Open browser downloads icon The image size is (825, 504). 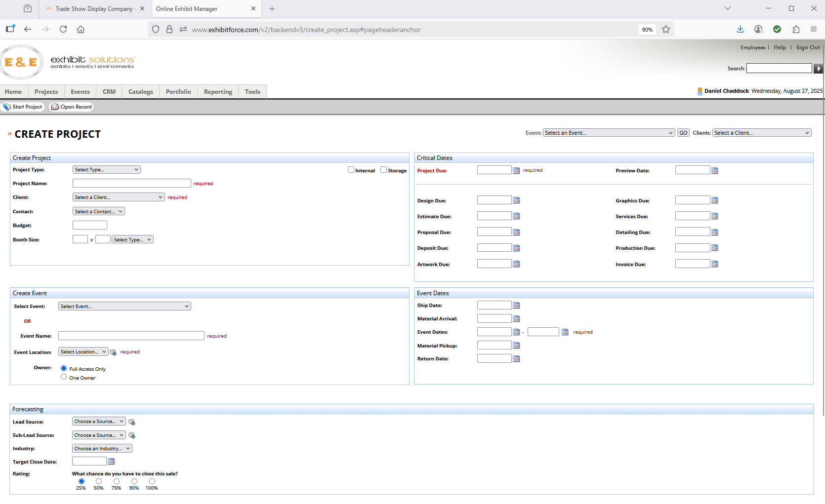tap(740, 30)
